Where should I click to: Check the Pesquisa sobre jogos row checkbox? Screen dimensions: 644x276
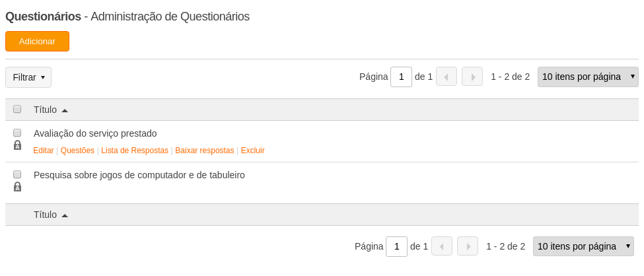[17, 174]
